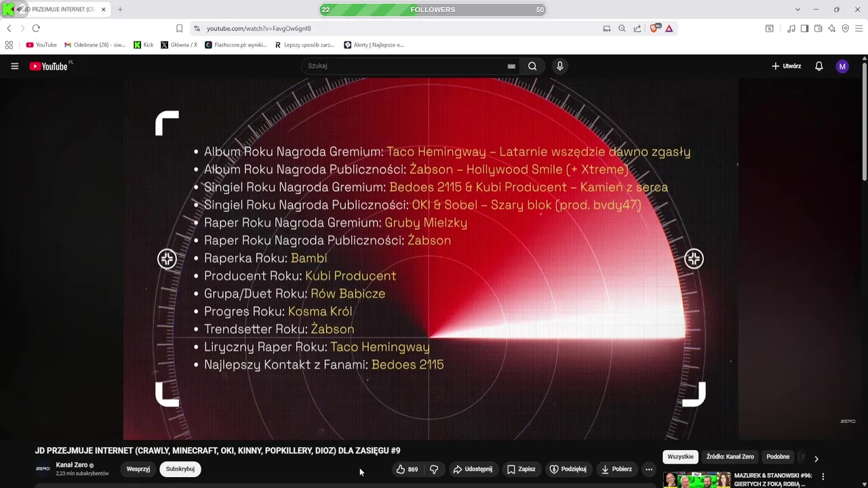The height and width of the screenshot is (488, 868).
Task: Click the followers goal progress bar
Action: 433,9
